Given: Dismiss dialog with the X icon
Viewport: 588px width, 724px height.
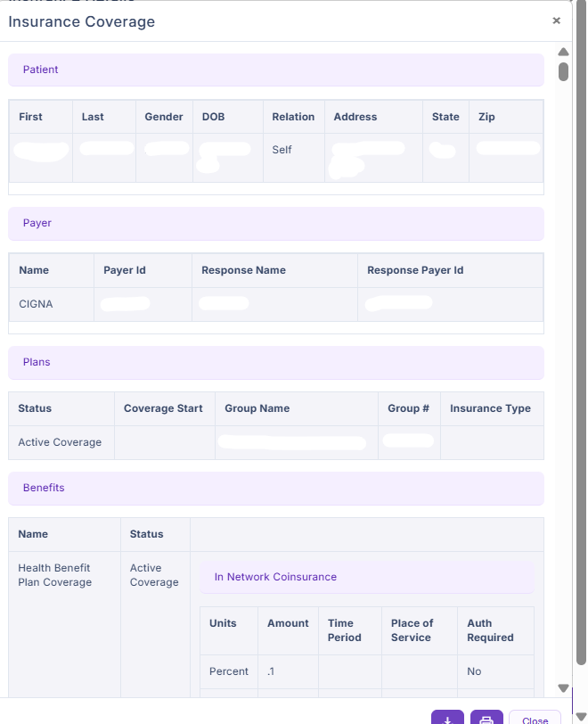Looking at the screenshot, I should tap(557, 21).
